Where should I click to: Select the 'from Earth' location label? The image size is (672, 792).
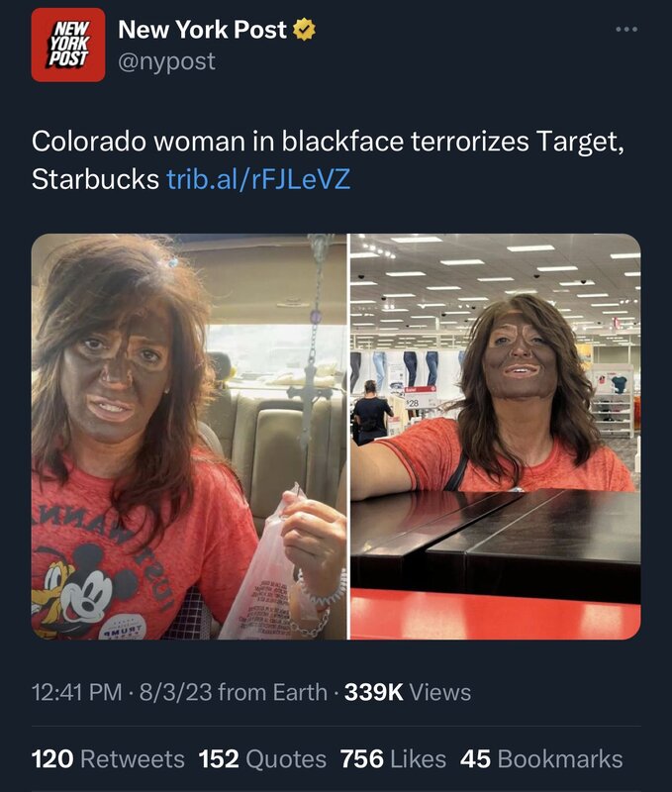(x=272, y=692)
